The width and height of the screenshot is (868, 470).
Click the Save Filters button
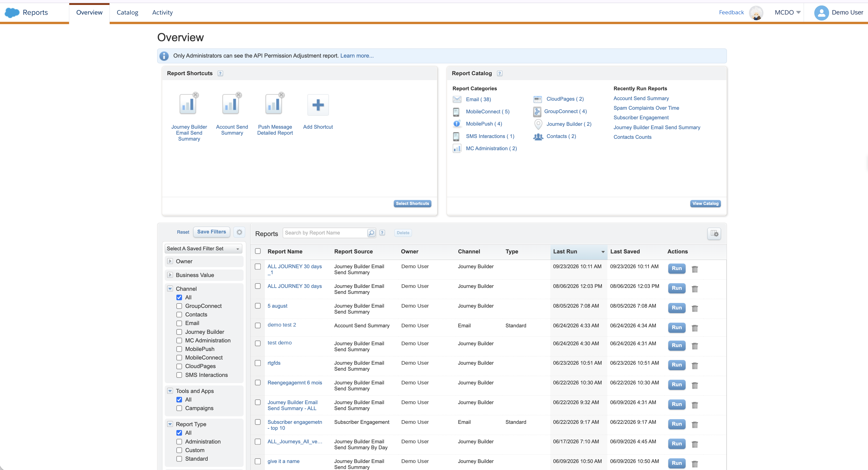pos(212,232)
